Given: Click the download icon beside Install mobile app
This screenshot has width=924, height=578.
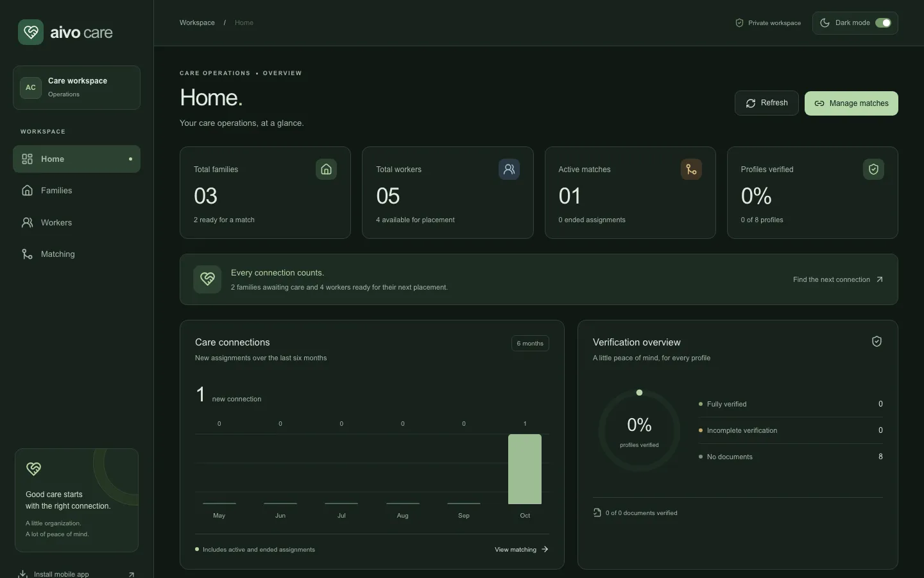Looking at the screenshot, I should tap(23, 574).
